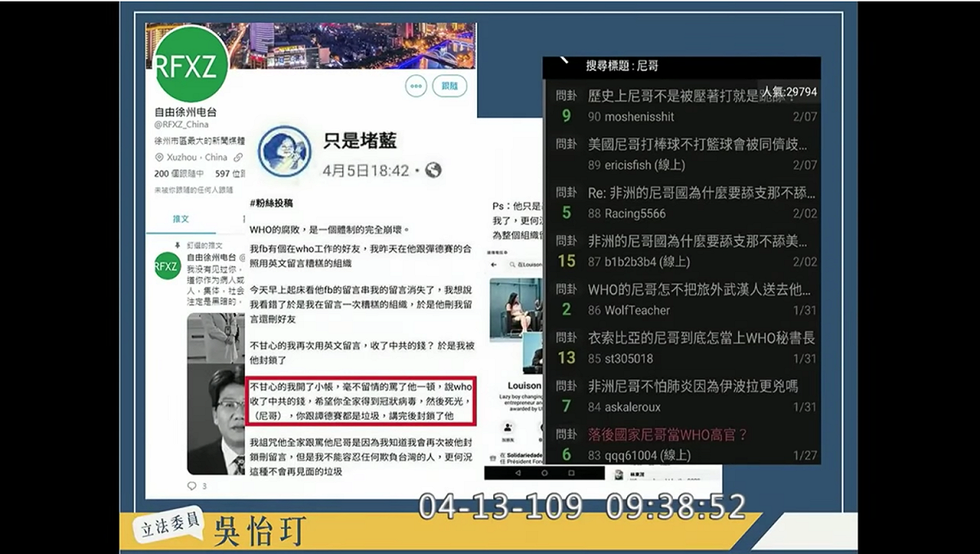Click the @RFXZ_China handle
Screen dimensions: 980x554
181,125
